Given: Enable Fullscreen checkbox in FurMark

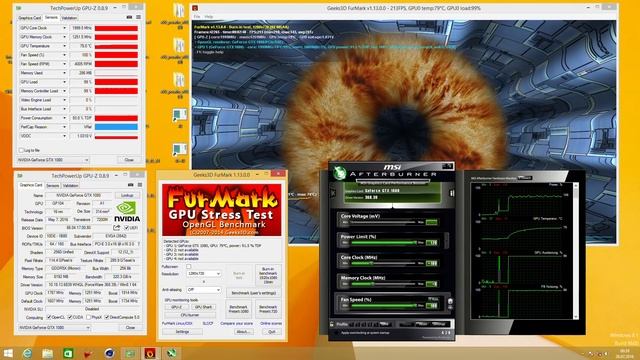Looking at the screenshot, I should 189,267.
